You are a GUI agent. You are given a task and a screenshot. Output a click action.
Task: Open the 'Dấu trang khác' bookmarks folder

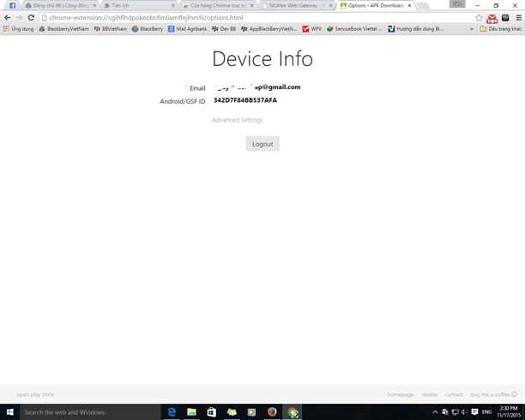501,28
